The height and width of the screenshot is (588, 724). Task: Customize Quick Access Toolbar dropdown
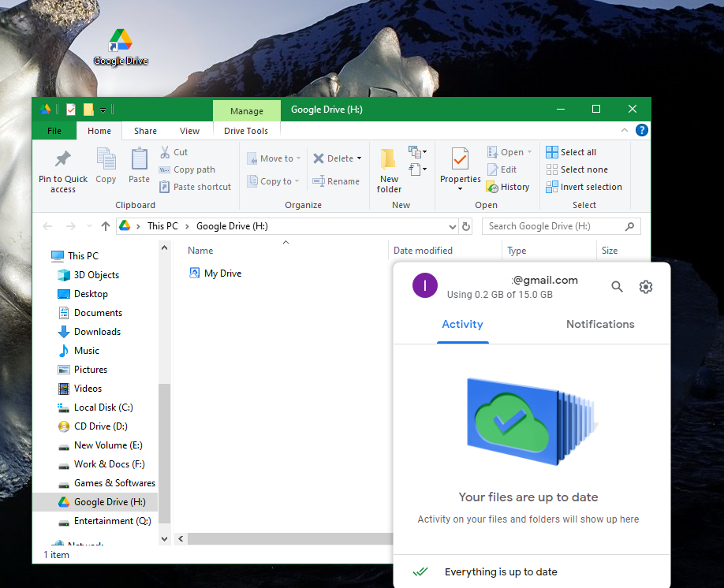click(103, 110)
